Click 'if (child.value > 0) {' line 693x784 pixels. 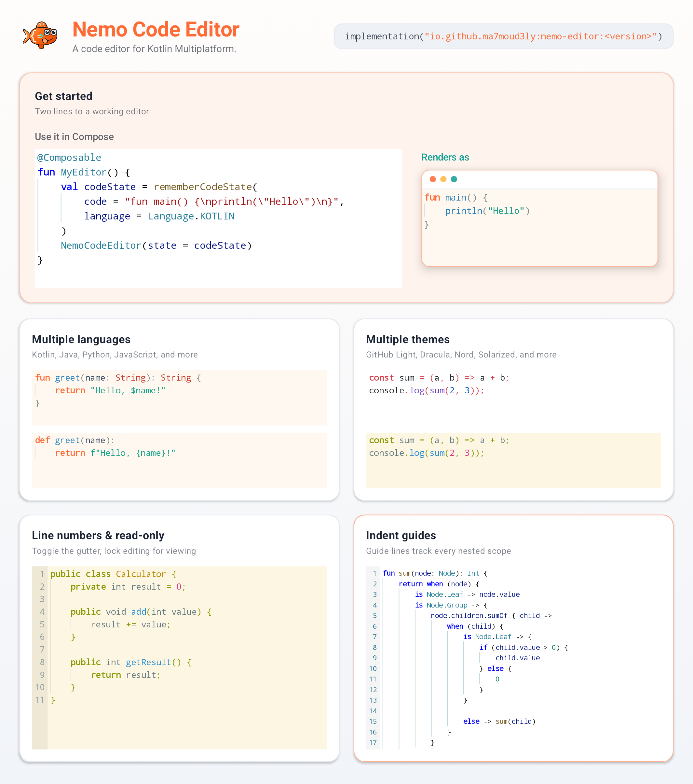click(x=523, y=648)
